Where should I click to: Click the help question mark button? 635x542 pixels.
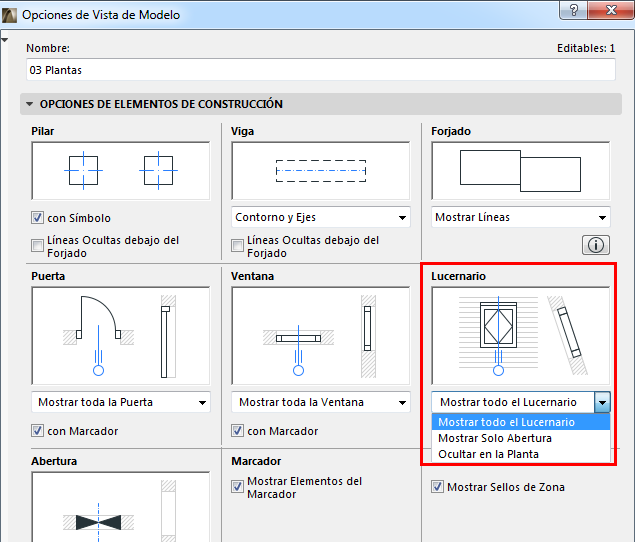point(574,10)
